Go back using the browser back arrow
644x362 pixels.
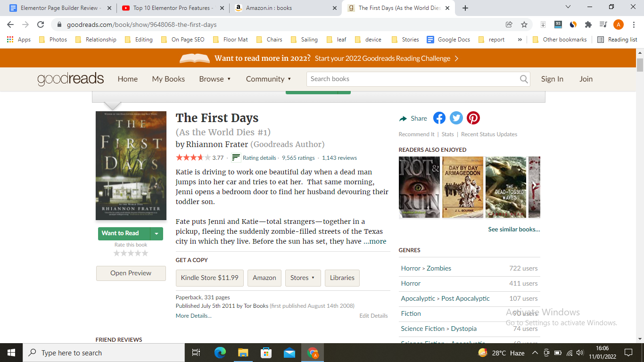tap(10, 25)
